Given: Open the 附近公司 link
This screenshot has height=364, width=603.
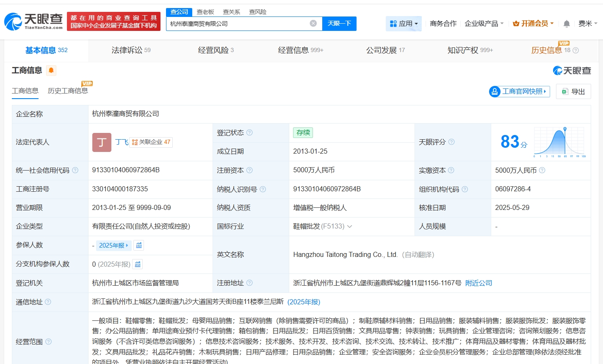Looking at the screenshot, I should (x=479, y=283).
